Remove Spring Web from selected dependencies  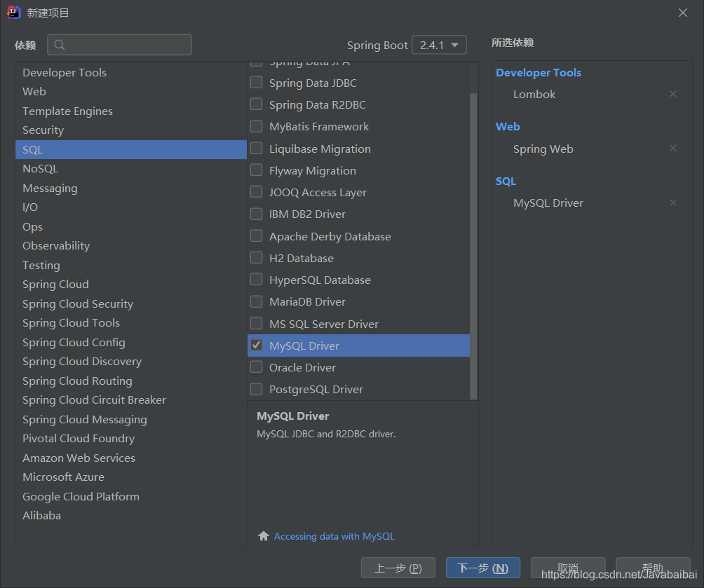point(672,148)
